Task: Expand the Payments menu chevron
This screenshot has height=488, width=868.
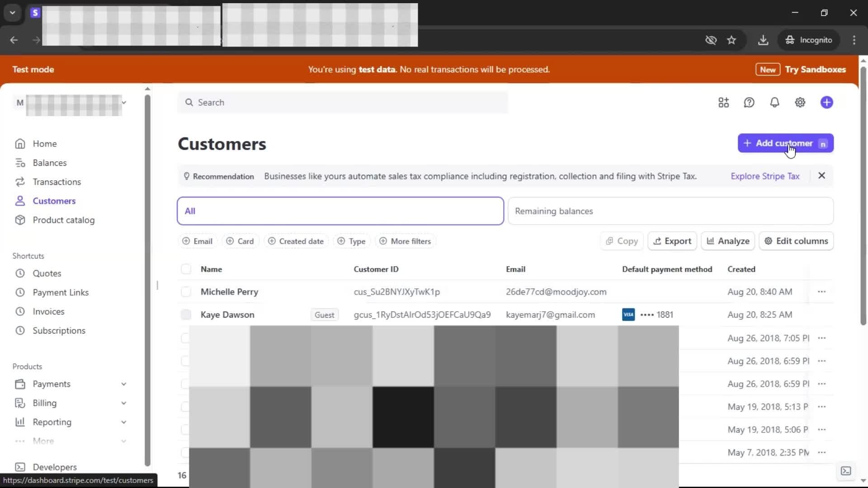Action: (x=123, y=384)
